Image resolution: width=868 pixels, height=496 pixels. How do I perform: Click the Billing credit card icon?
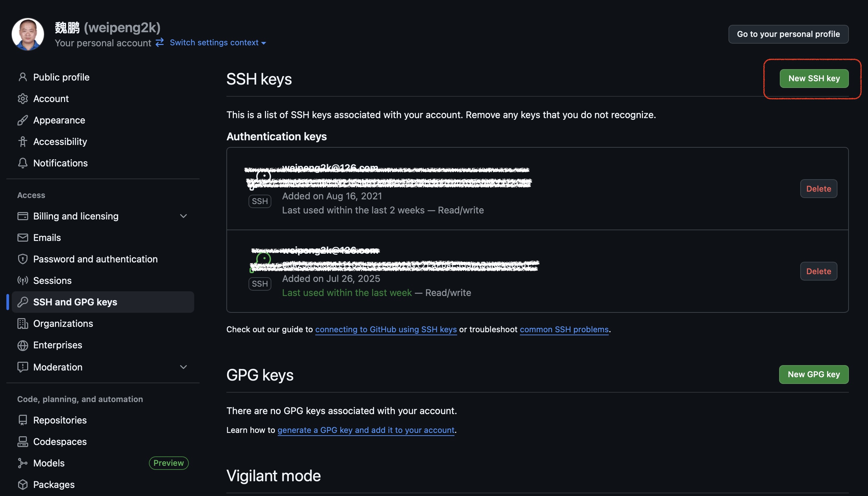pos(22,216)
